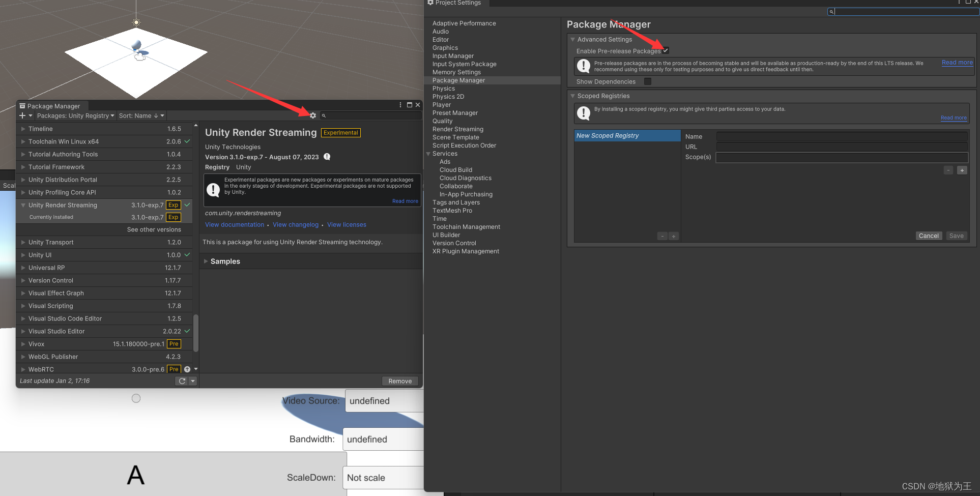The height and width of the screenshot is (496, 980).
Task: Click Package Manager search field
Action: point(371,115)
